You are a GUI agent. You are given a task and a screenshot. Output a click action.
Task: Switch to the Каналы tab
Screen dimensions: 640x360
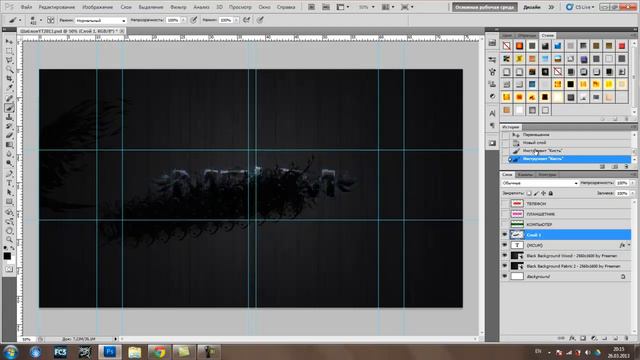[x=524, y=175]
